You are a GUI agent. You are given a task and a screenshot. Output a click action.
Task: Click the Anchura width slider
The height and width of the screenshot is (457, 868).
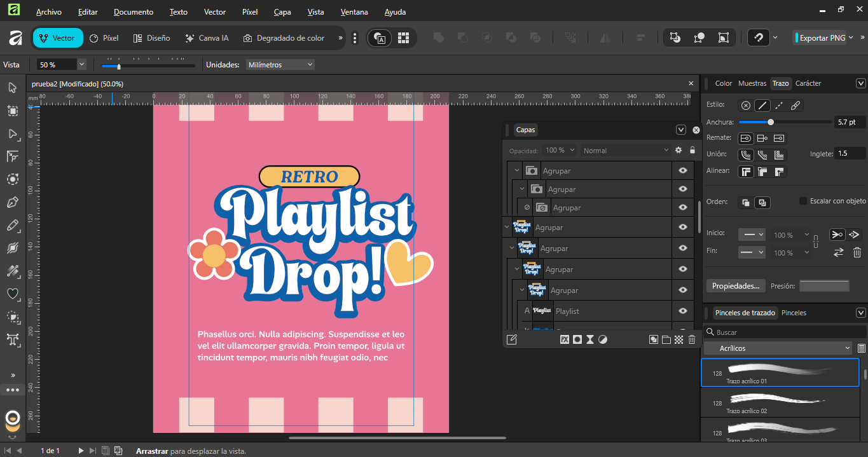(785, 121)
